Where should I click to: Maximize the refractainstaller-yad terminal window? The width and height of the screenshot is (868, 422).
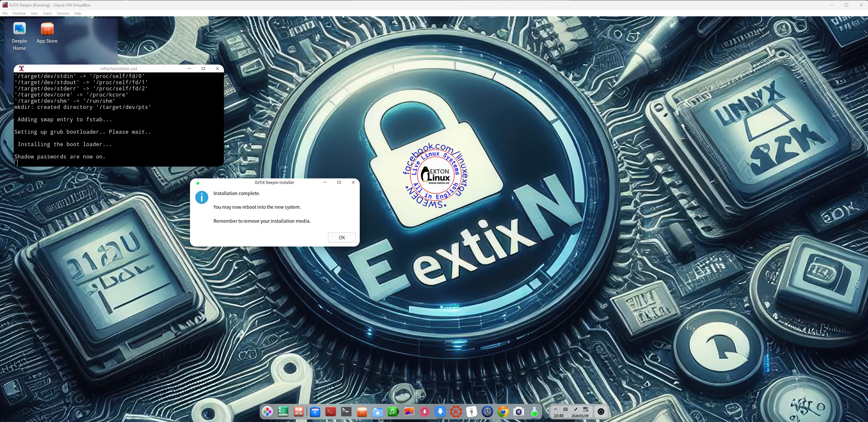pyautogui.click(x=203, y=69)
